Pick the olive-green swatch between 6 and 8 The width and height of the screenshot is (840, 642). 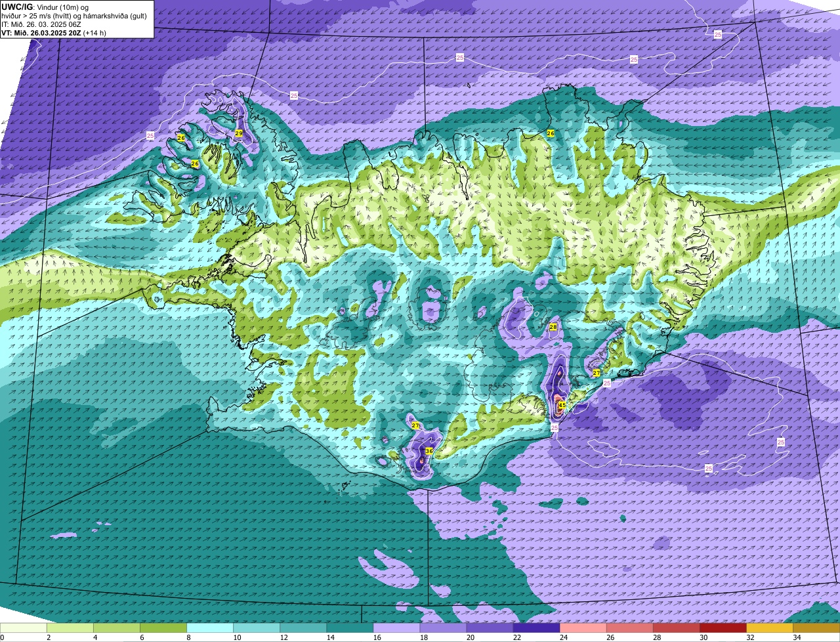coord(163,628)
